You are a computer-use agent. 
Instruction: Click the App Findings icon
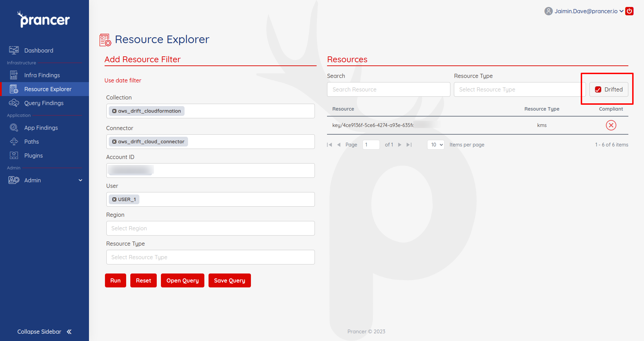click(x=14, y=128)
